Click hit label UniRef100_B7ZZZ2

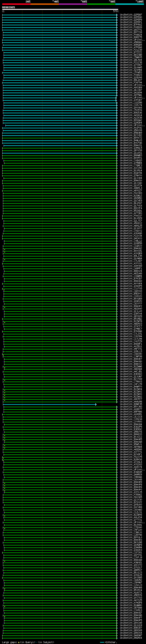131,53
